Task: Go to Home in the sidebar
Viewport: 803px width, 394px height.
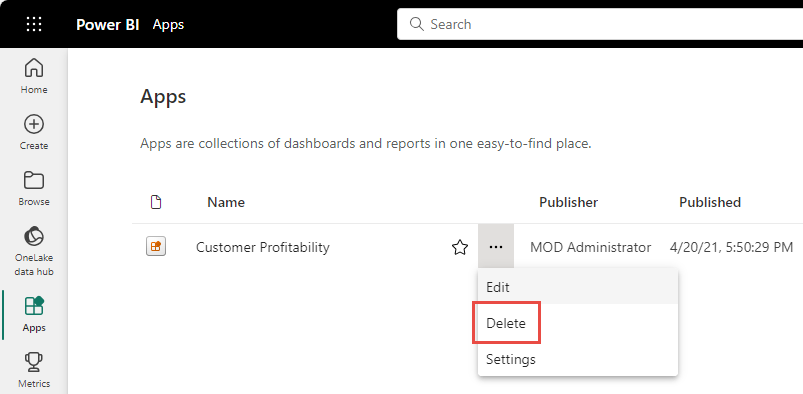Action: tap(34, 76)
